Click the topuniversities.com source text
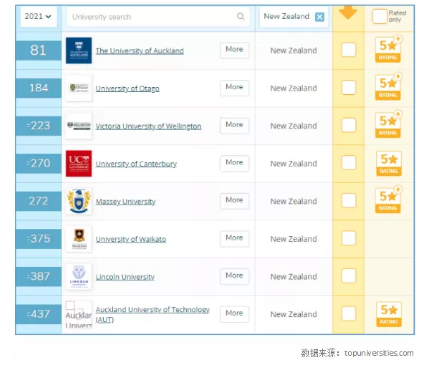 (x=379, y=353)
